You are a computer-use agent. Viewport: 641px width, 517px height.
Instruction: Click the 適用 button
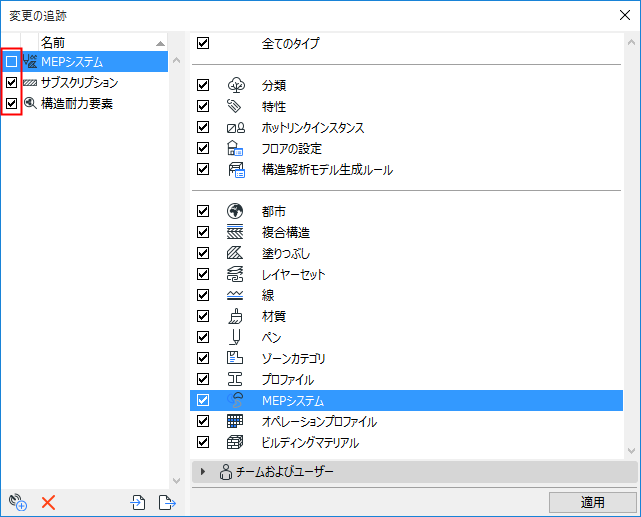click(x=592, y=502)
